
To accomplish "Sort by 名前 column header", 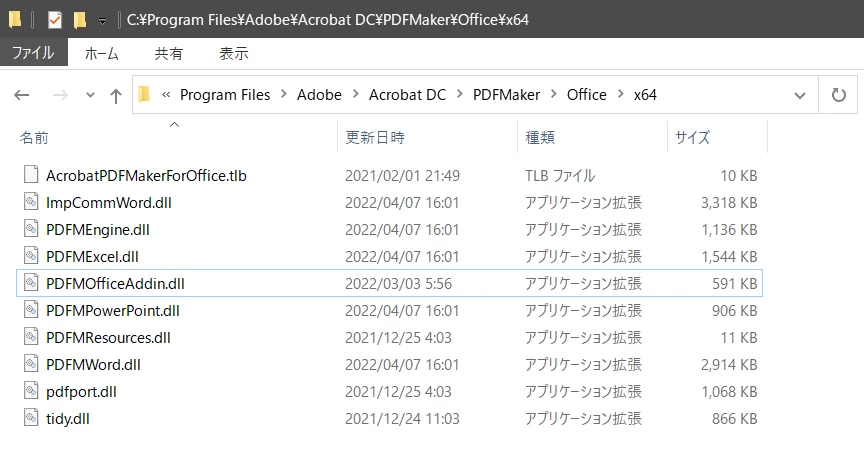I will pyautogui.click(x=34, y=138).
